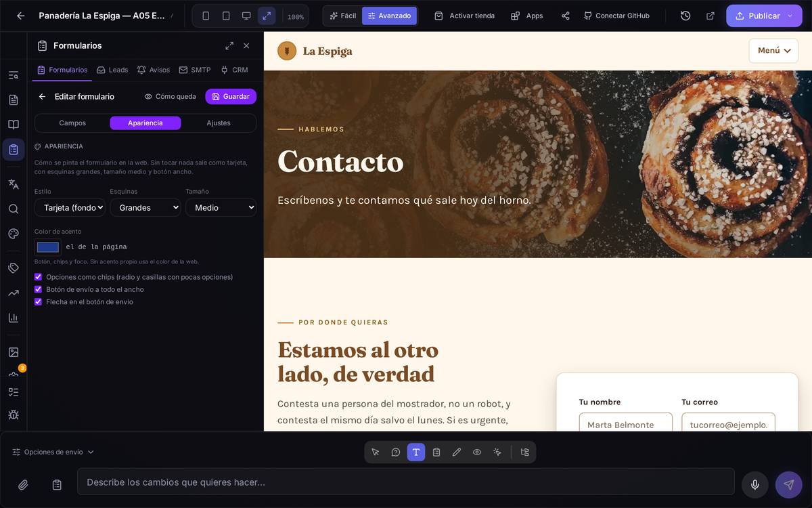This screenshot has width=812, height=508.
Task: Open the tag icon in left sidebar
Action: 14,268
